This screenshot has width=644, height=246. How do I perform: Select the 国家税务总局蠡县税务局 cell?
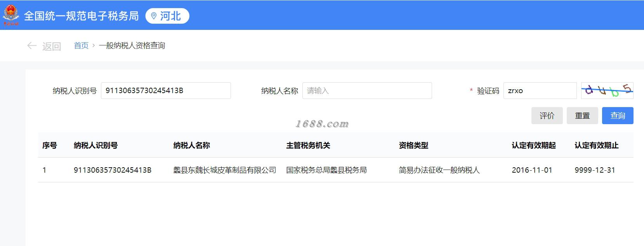click(326, 170)
